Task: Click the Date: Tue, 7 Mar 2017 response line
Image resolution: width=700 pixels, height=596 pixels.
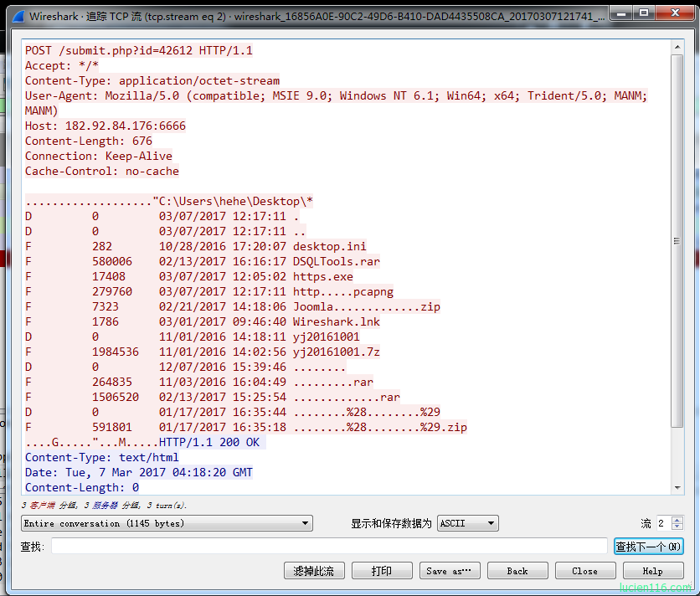Action: (x=139, y=473)
